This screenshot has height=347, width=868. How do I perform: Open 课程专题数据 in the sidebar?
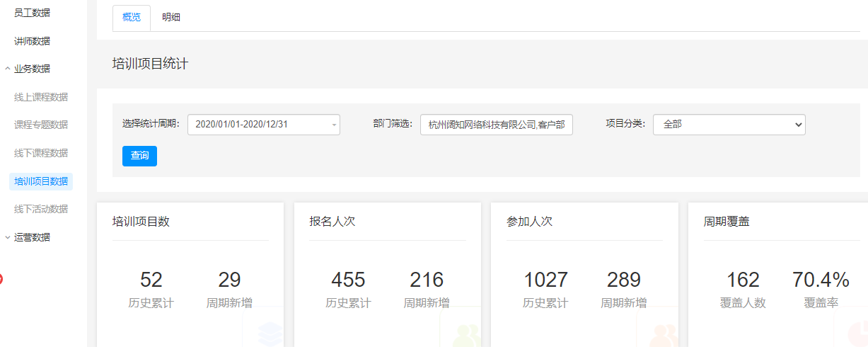(x=41, y=125)
